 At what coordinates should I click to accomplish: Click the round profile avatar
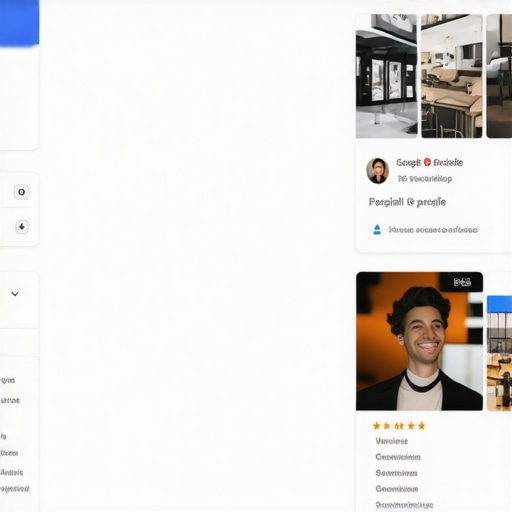pos(378,171)
